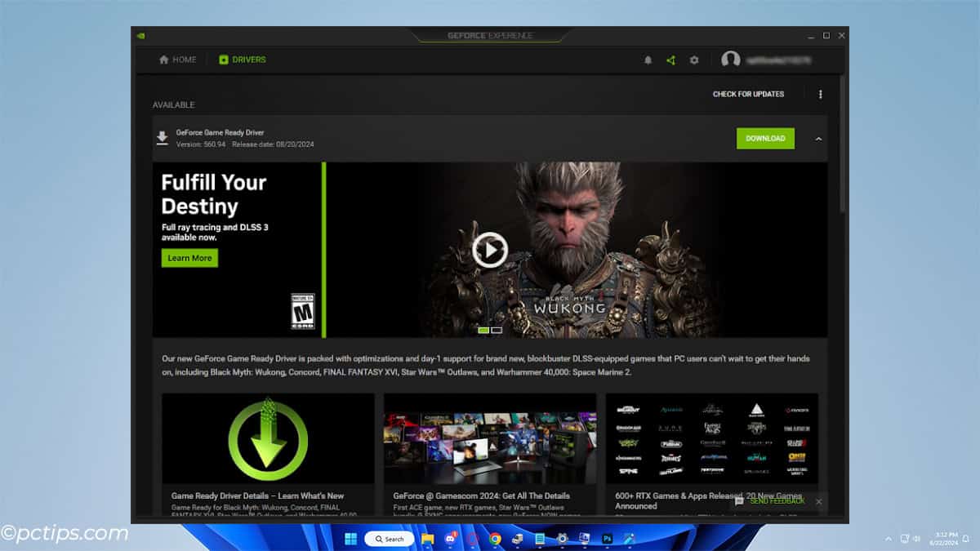The width and height of the screenshot is (980, 551).
Task: Collapse the Game Ready Driver panel
Action: pos(821,139)
